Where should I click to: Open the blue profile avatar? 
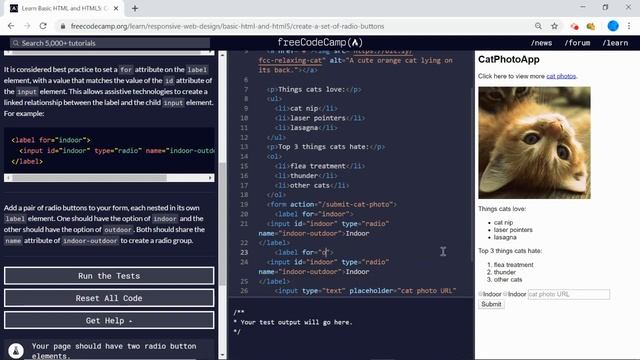[x=613, y=26]
